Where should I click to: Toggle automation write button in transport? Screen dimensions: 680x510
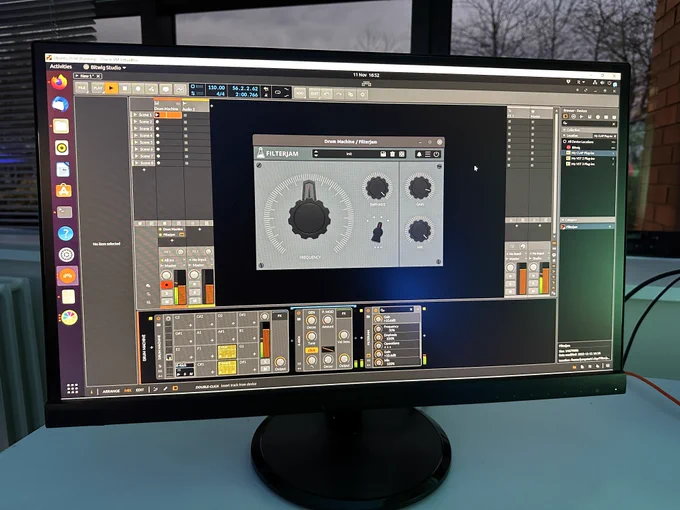point(151,89)
